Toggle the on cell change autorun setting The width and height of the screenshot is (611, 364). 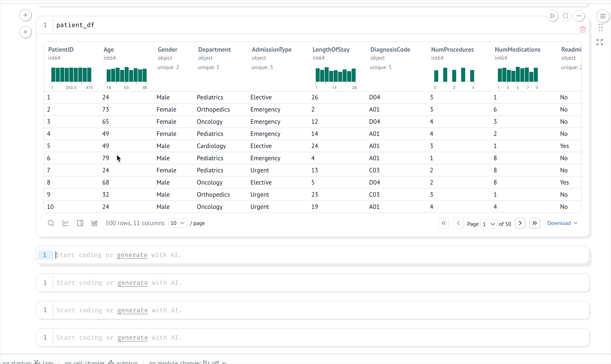point(123,362)
